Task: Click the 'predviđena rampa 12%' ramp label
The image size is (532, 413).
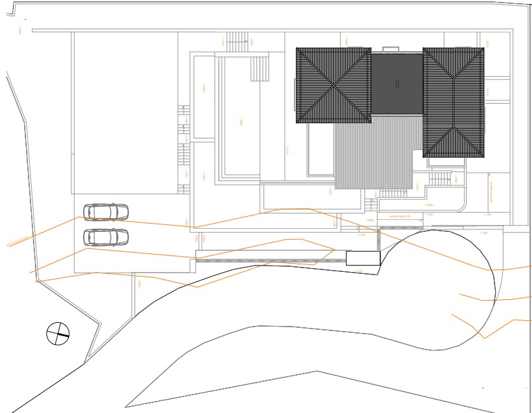Action: (401, 217)
